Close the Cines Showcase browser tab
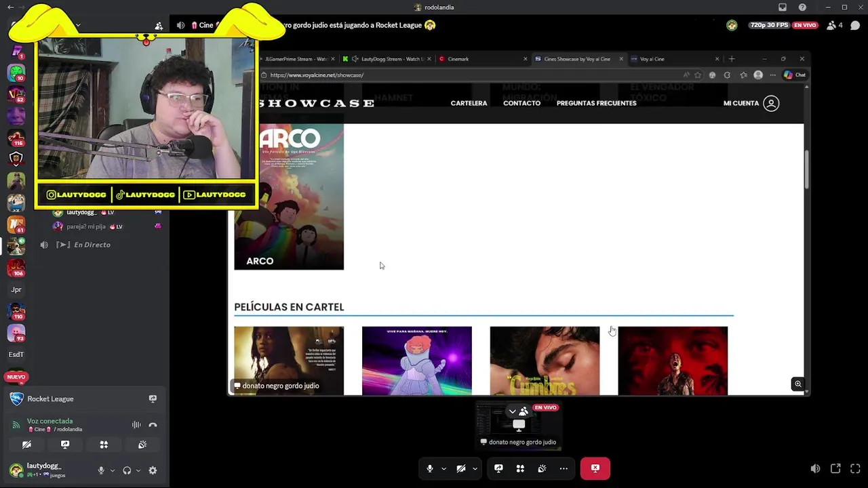Screen dimensions: 868x488 pyautogui.click(x=621, y=59)
